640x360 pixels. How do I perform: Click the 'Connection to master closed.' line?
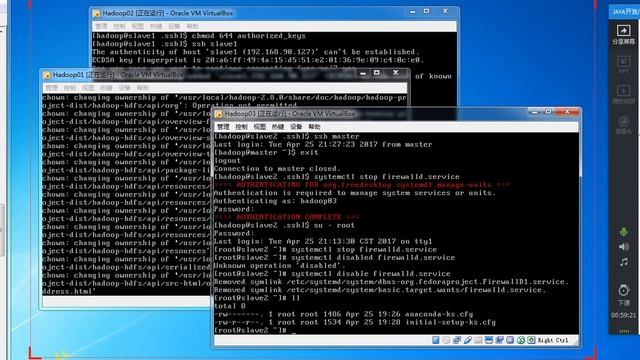click(277, 169)
